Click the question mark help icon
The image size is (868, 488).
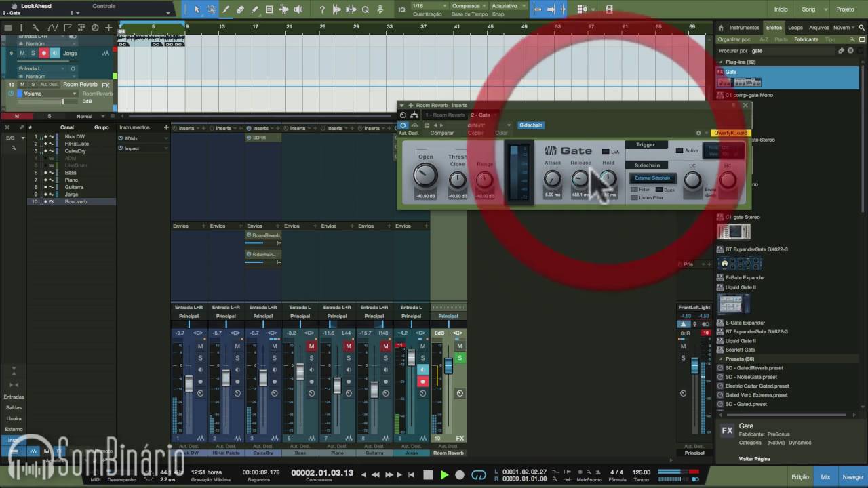pyautogui.click(x=322, y=9)
